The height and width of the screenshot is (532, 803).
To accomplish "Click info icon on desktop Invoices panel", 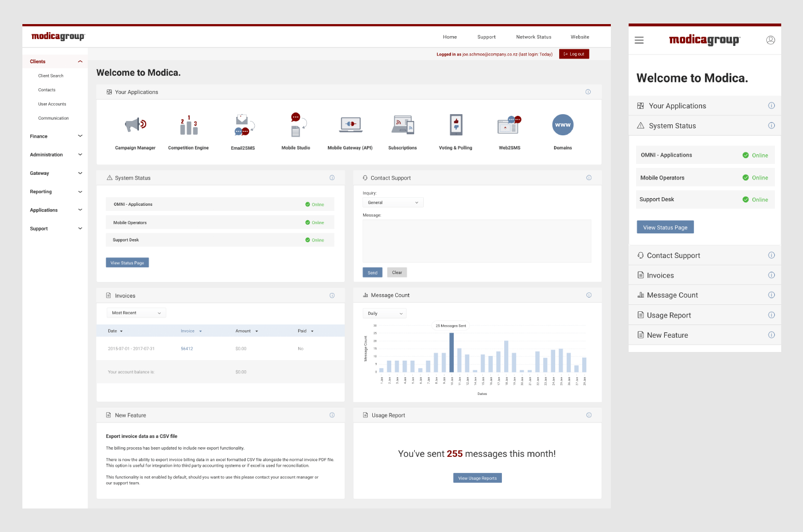I will (x=332, y=295).
